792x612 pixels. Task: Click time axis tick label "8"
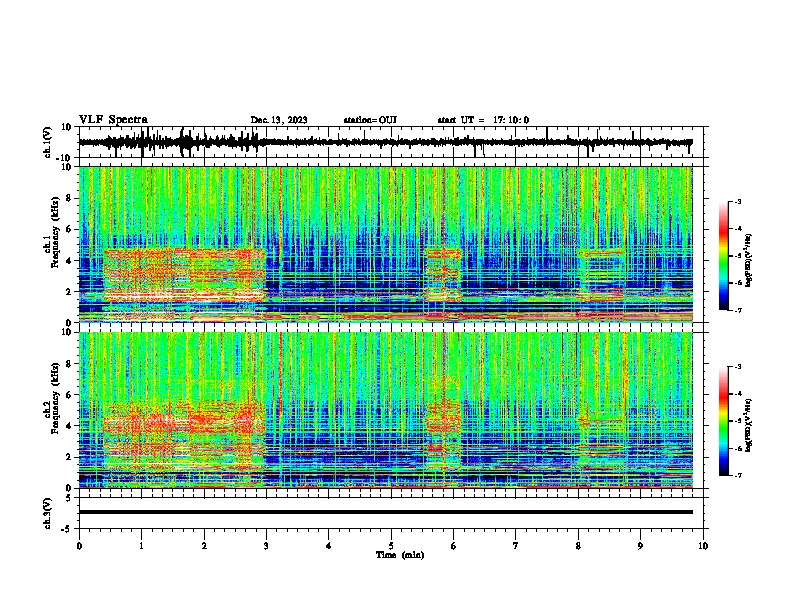coord(578,546)
